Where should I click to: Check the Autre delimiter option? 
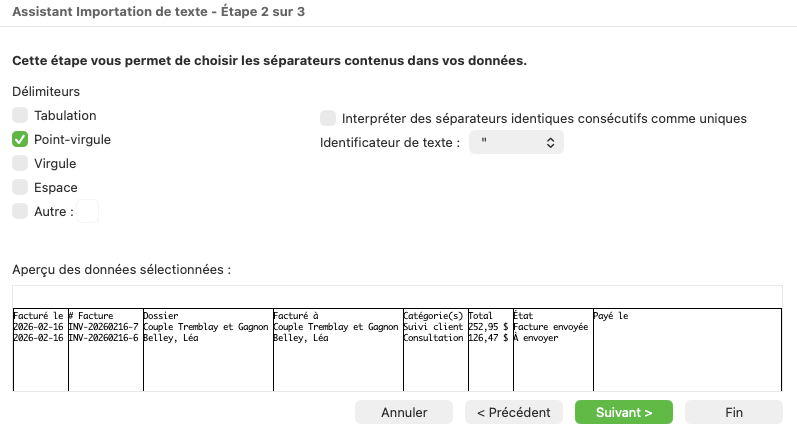pos(20,211)
